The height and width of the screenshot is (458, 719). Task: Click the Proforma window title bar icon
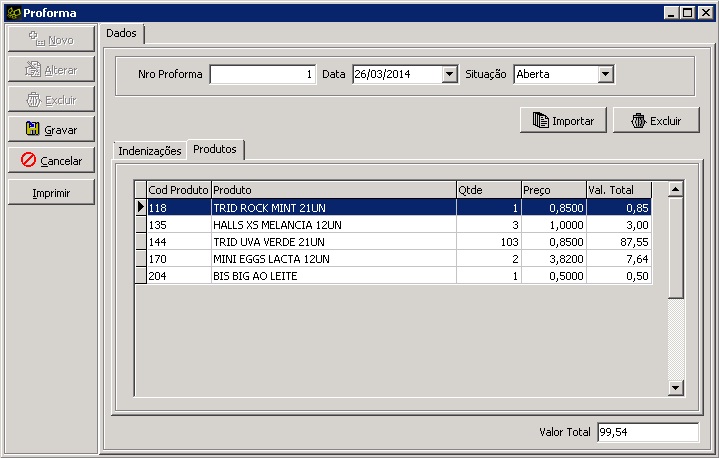[12, 12]
